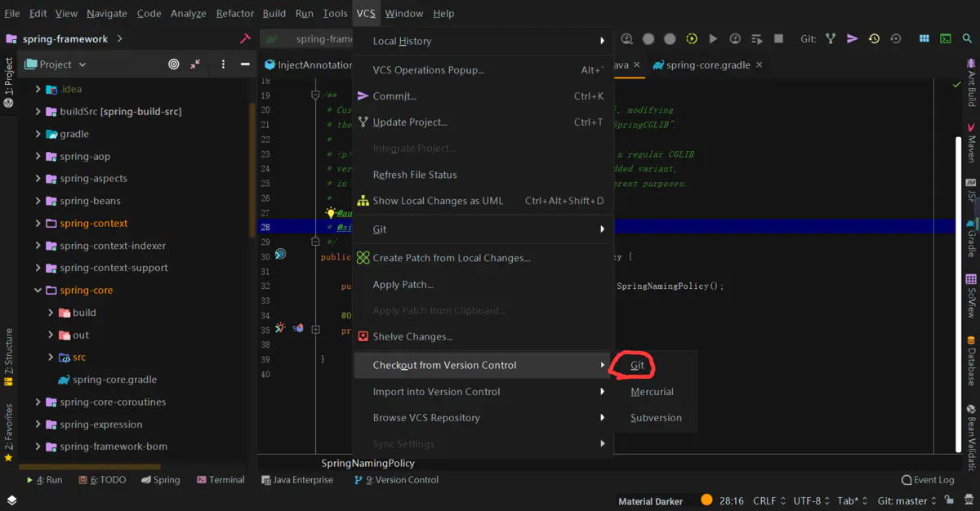Click the 28:16 cursor position indicator
Viewport: 980px width, 511px height.
731,500
